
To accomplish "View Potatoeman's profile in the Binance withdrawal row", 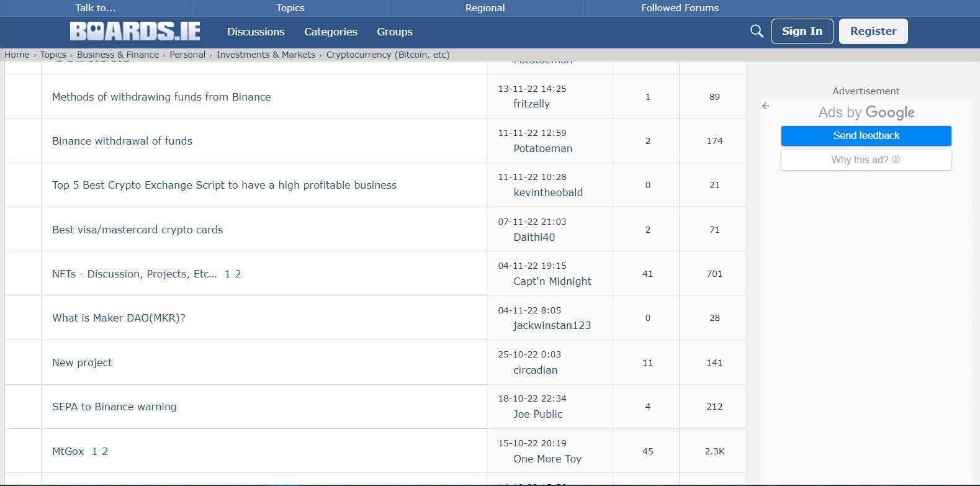I will [x=542, y=148].
